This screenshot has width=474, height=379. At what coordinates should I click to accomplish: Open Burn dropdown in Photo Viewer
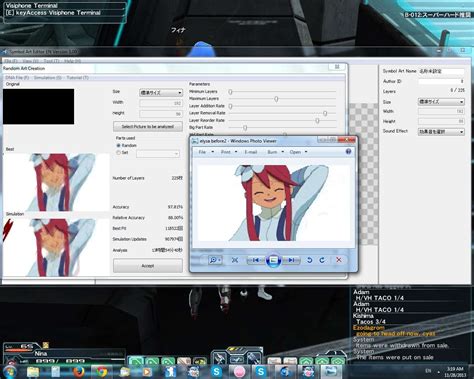pyautogui.click(x=276, y=152)
